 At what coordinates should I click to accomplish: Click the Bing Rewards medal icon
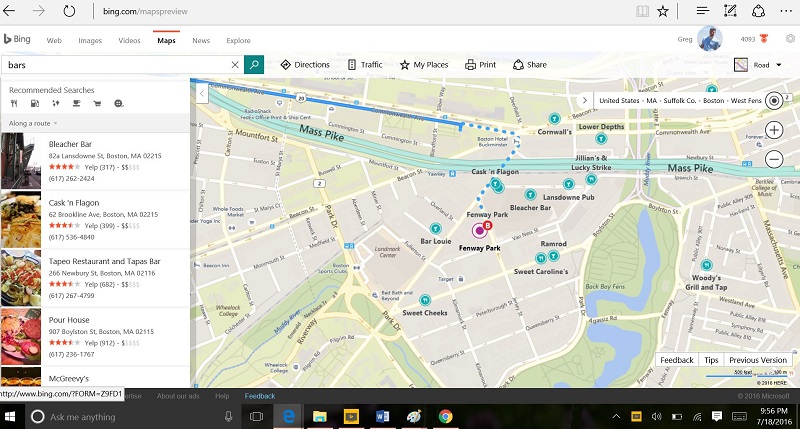pos(764,39)
